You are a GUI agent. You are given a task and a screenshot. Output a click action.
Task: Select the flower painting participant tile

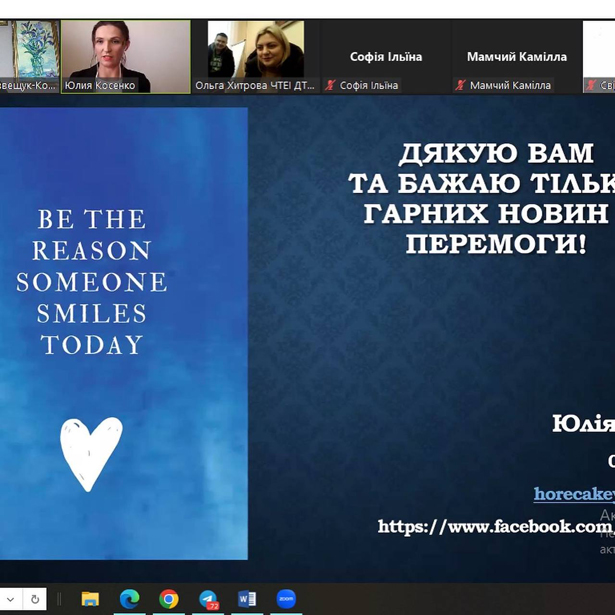point(29,57)
